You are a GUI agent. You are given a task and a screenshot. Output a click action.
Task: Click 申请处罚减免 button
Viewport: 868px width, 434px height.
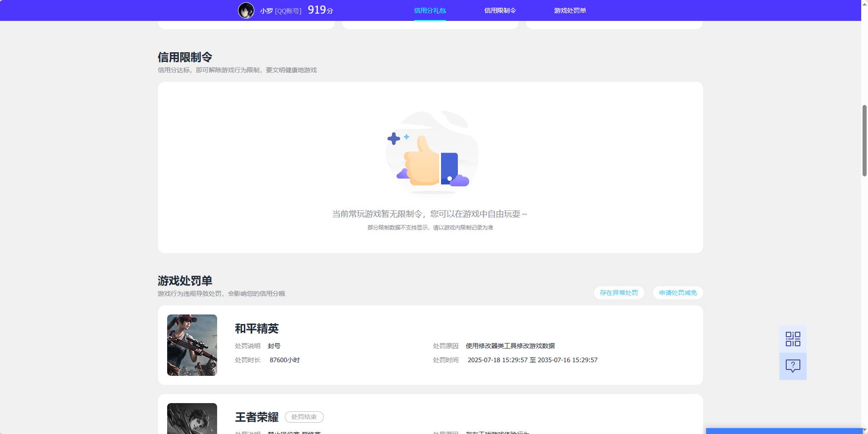(678, 293)
